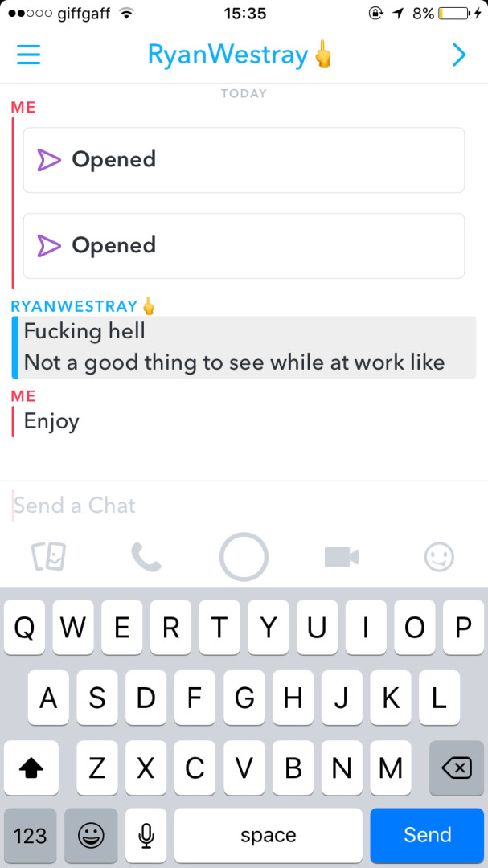Open the hamburger menu icon

coord(28,55)
